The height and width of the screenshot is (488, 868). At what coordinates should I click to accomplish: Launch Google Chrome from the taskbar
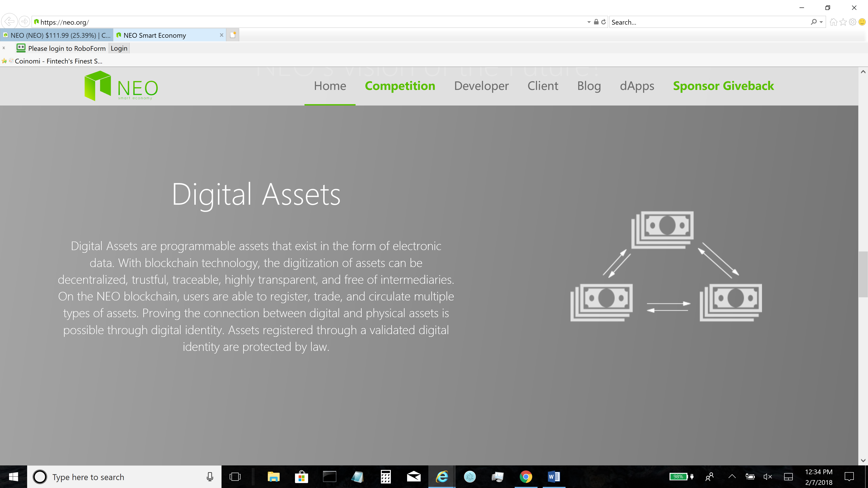(526, 476)
